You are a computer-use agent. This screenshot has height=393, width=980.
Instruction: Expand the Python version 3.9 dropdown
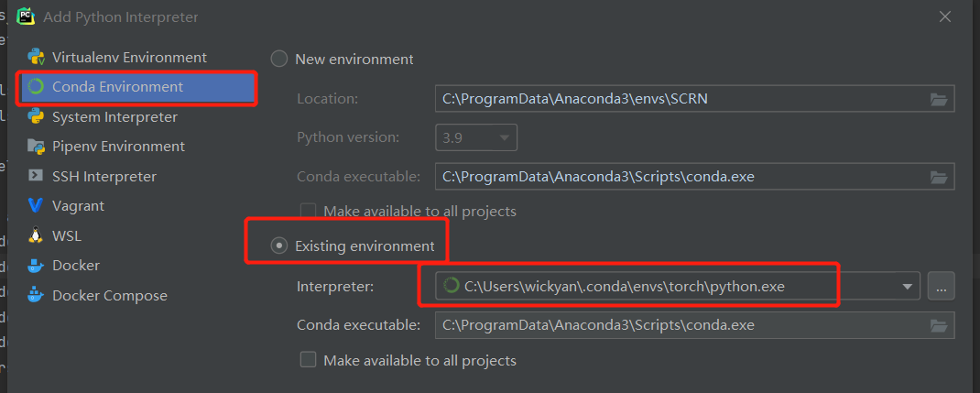[x=504, y=137]
